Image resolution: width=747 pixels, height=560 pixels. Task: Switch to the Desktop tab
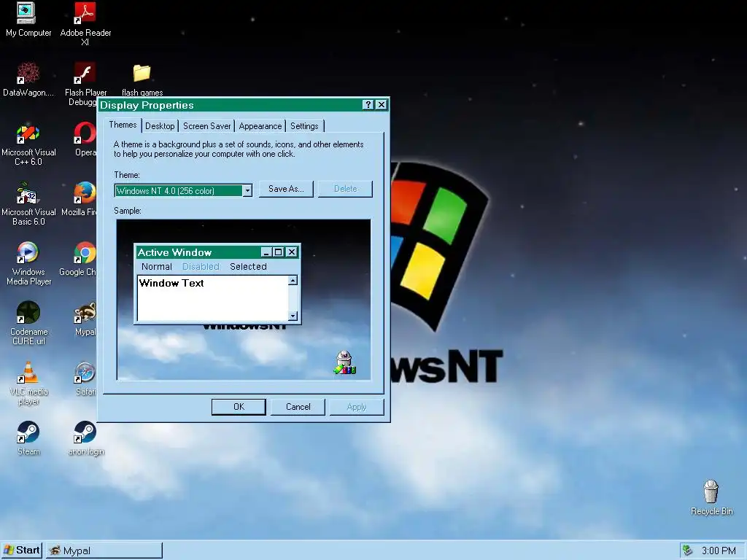[160, 126]
